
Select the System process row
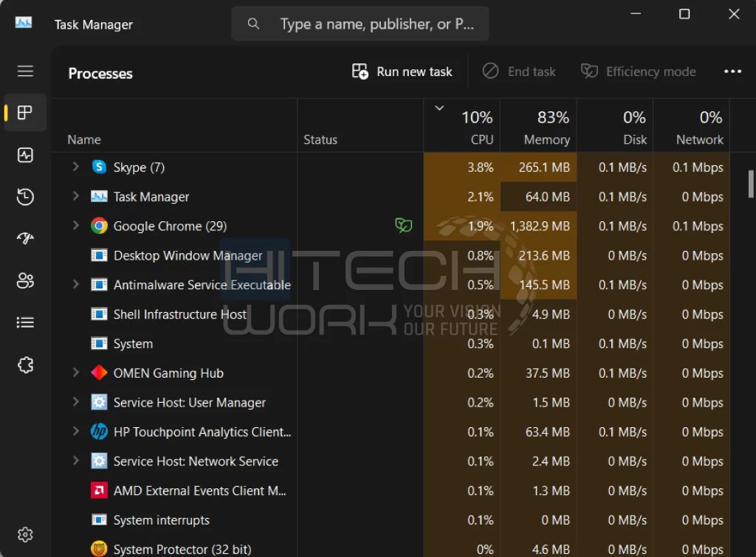point(391,344)
